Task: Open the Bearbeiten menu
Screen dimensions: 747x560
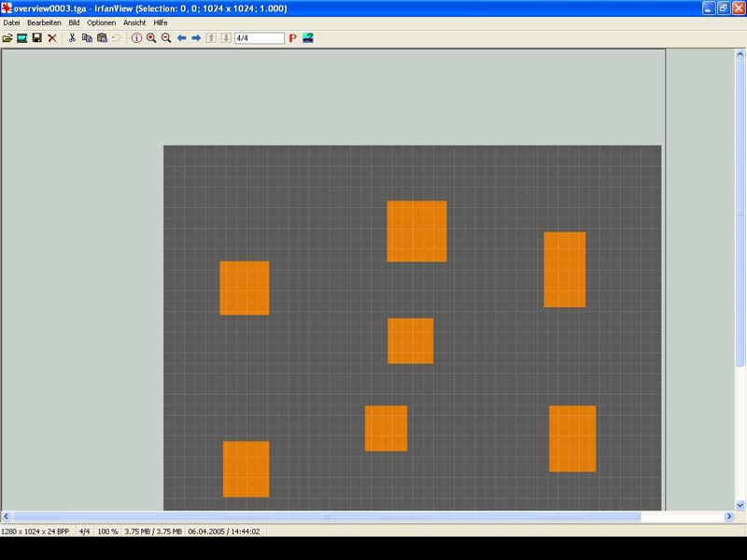Action: [x=44, y=22]
